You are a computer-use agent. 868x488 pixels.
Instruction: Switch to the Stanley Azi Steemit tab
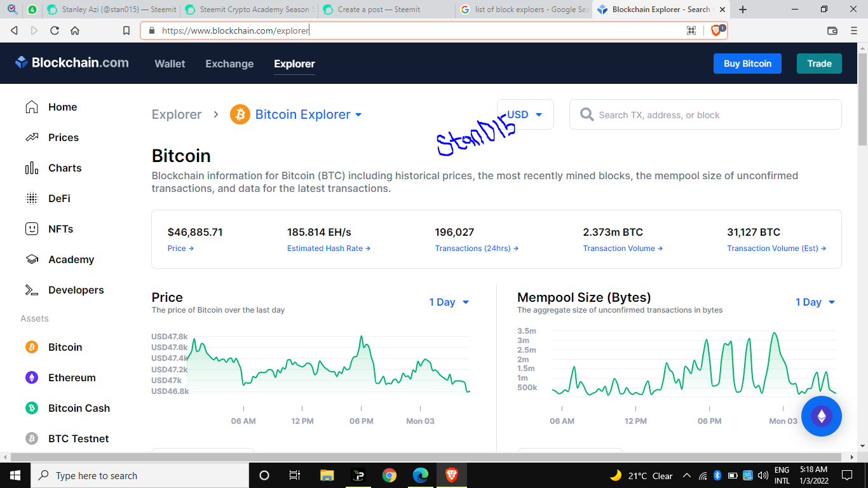tap(111, 10)
